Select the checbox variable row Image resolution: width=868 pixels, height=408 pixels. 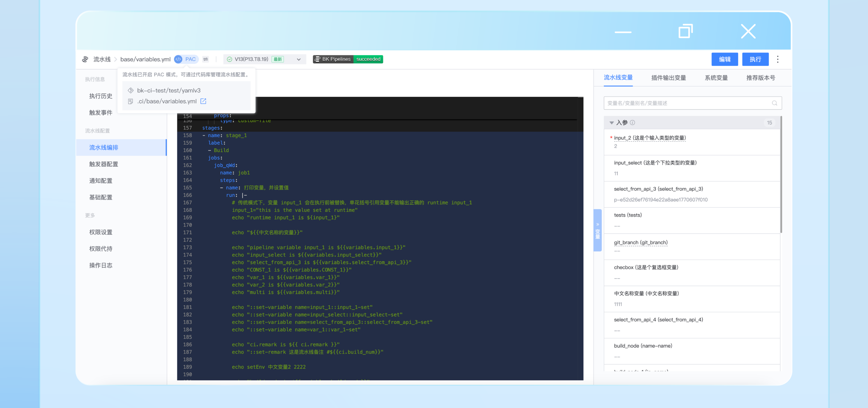[692, 273]
